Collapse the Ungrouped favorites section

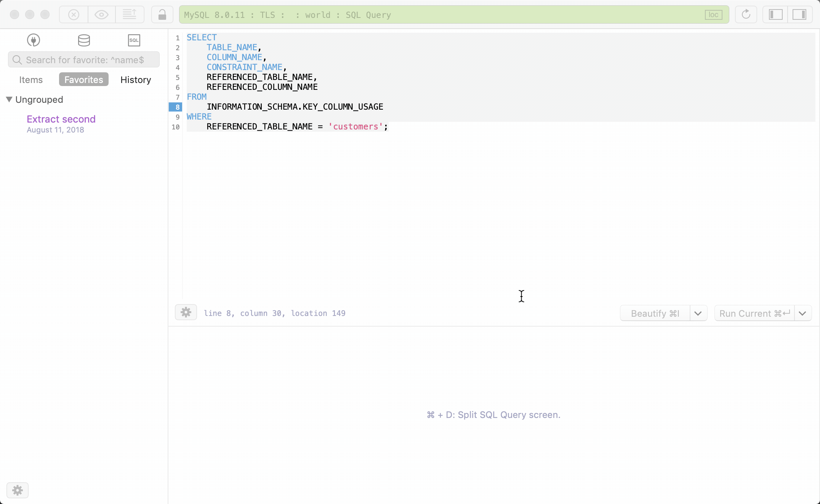coord(8,99)
